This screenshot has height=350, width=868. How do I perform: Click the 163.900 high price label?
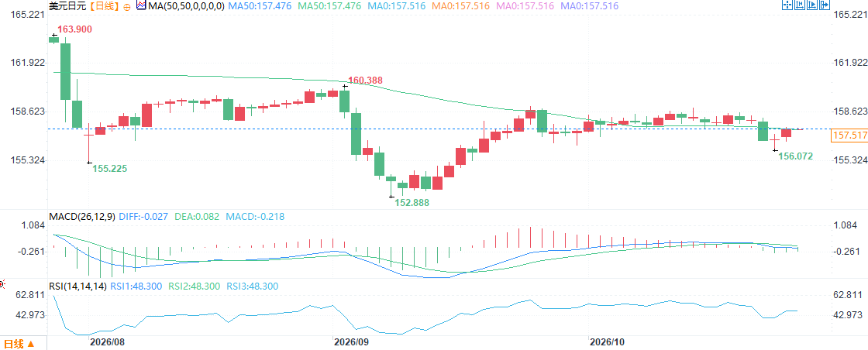click(x=74, y=29)
